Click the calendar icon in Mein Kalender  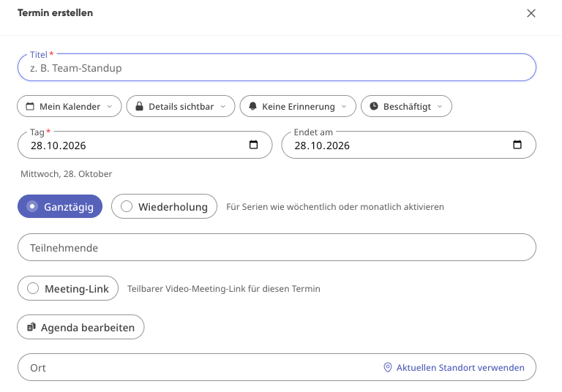tap(31, 107)
